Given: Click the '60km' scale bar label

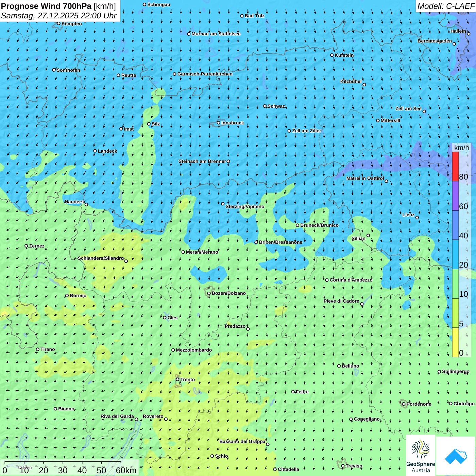Looking at the screenshot, I should pyautogui.click(x=126, y=470).
